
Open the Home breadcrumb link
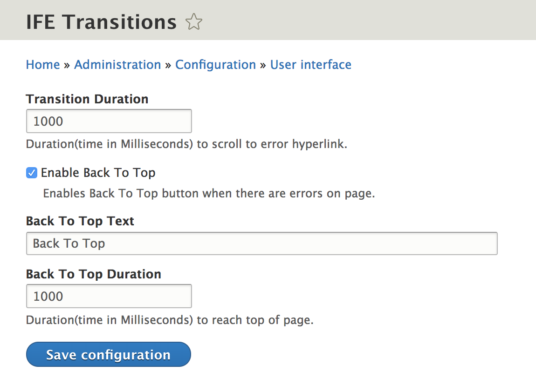tap(43, 65)
